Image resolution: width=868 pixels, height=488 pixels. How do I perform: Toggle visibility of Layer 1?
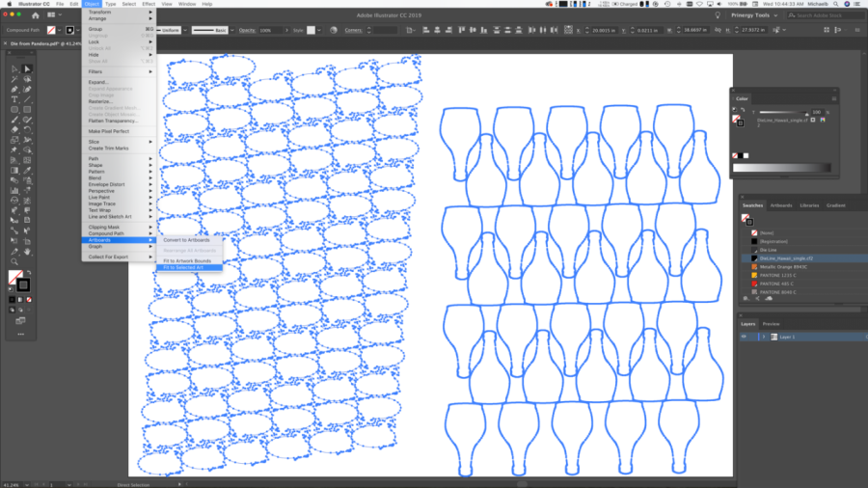(744, 337)
